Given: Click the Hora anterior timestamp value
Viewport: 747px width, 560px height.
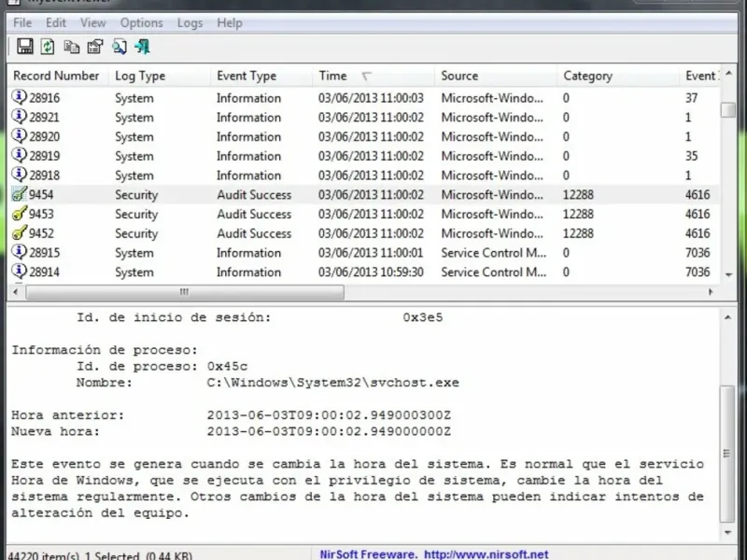Looking at the screenshot, I should pyautogui.click(x=329, y=415).
